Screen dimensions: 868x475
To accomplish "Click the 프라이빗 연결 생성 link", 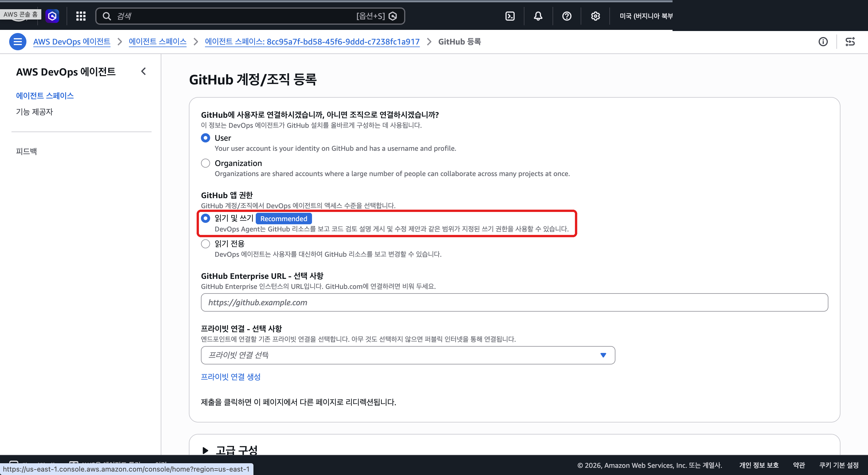I will click(231, 376).
